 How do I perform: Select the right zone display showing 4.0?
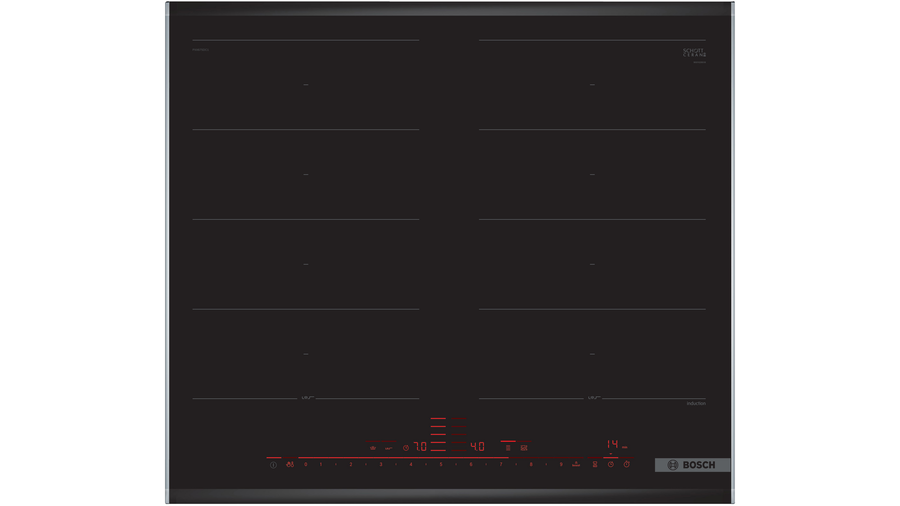(x=477, y=447)
